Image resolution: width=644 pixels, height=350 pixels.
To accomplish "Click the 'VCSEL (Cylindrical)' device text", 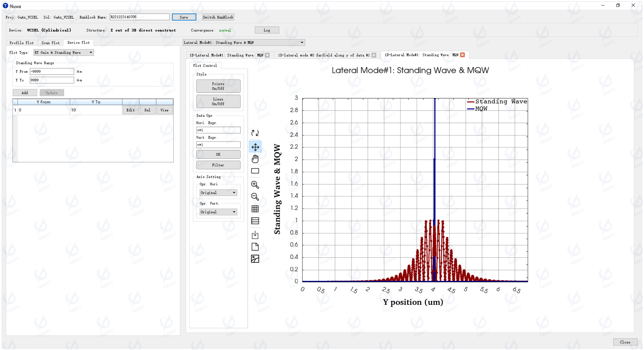I will click(49, 30).
